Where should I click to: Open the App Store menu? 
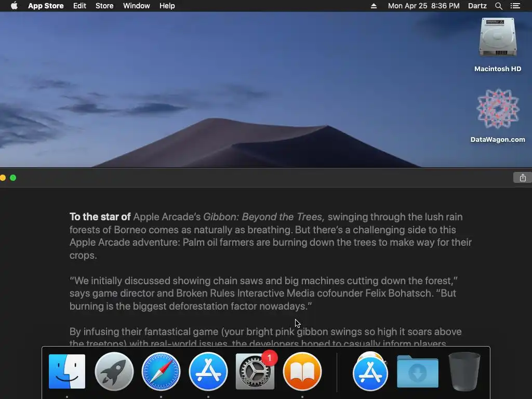coord(46,6)
